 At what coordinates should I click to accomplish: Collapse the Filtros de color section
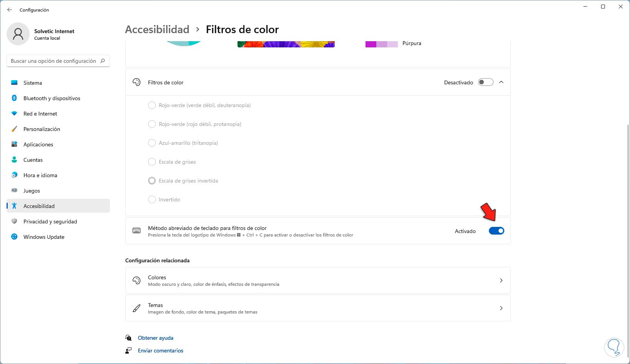(501, 82)
